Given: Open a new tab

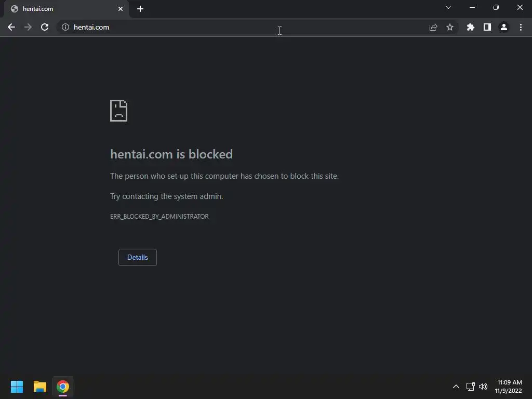Looking at the screenshot, I should click(140, 9).
